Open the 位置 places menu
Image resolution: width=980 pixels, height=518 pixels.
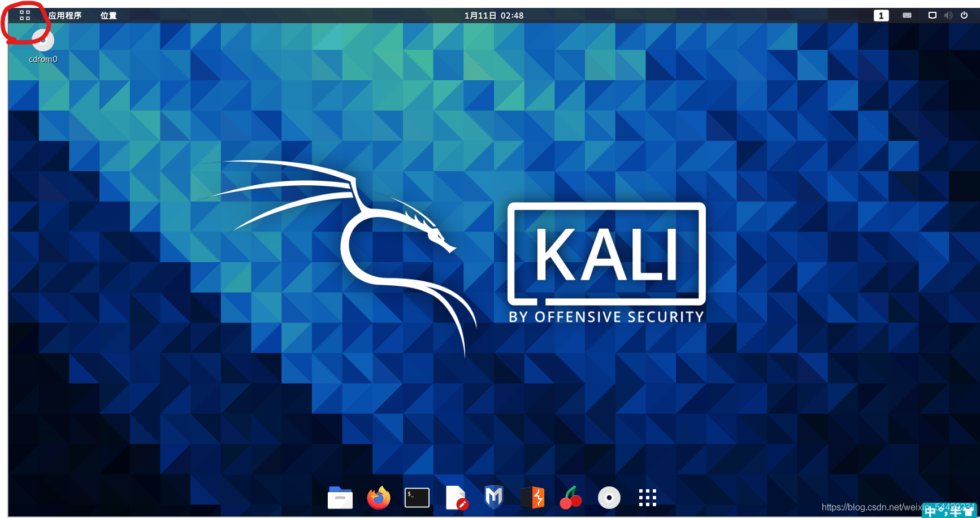[109, 15]
